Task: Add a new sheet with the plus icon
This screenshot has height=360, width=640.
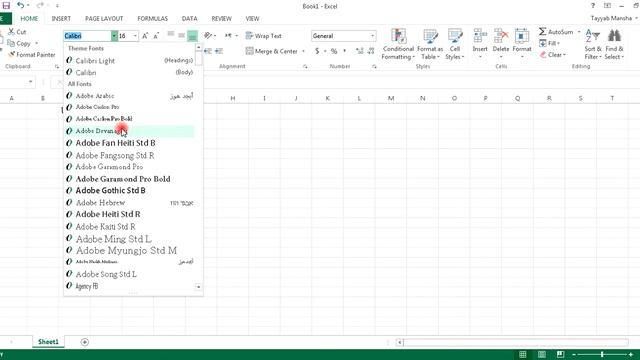Action: pos(84,342)
